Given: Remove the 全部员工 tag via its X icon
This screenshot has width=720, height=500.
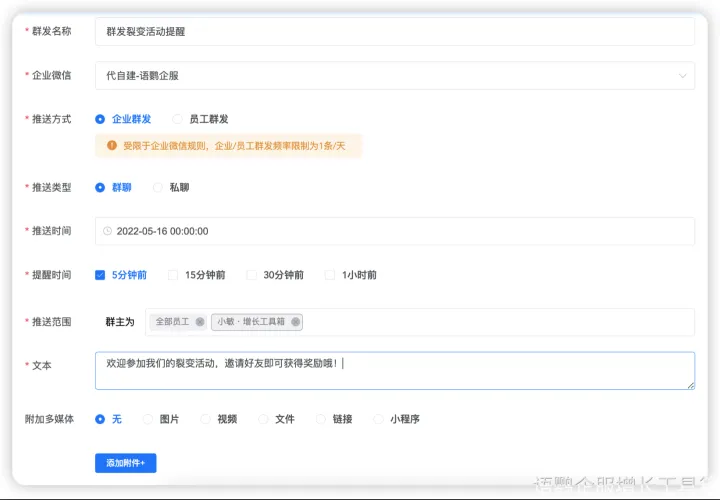Looking at the screenshot, I should (x=199, y=322).
